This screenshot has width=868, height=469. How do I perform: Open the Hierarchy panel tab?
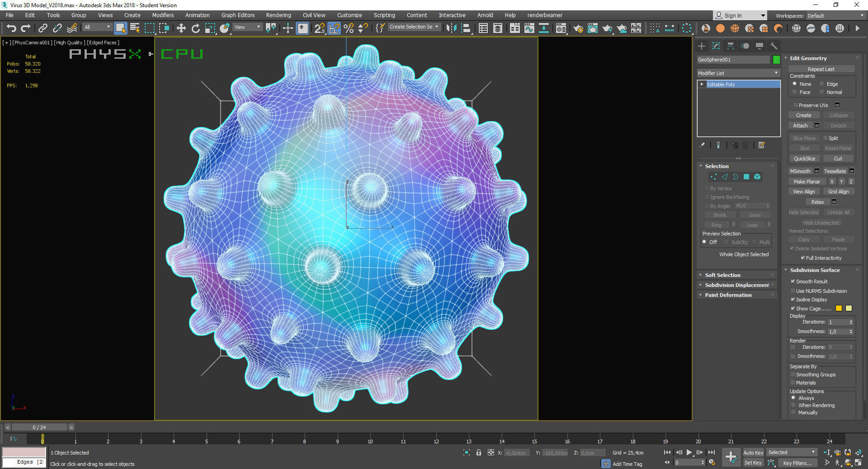click(x=731, y=46)
